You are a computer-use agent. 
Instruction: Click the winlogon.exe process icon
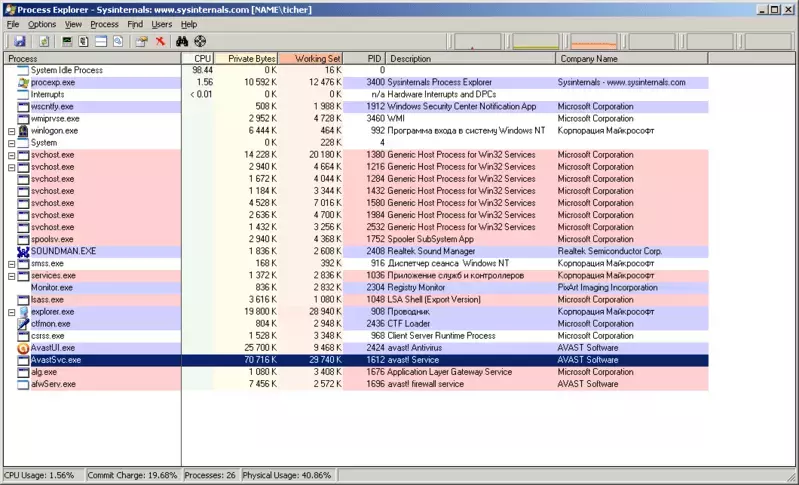point(23,131)
